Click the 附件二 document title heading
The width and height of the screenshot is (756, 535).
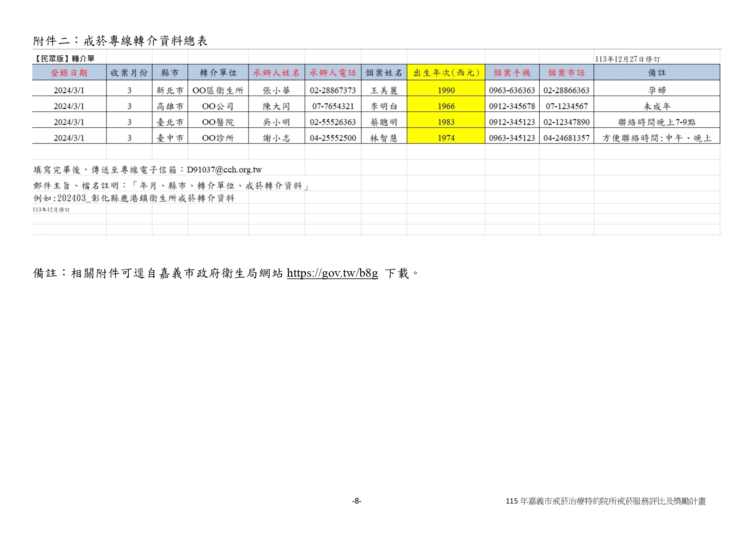(x=120, y=41)
